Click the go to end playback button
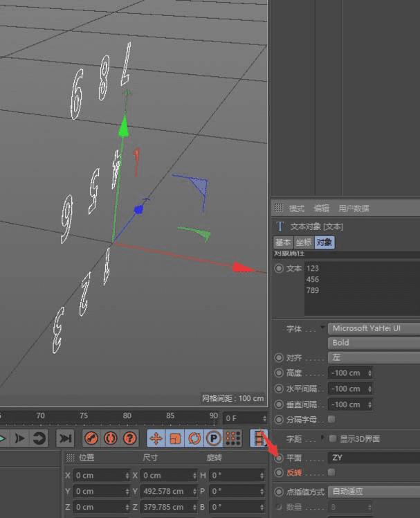420x518 pixels. (65, 438)
